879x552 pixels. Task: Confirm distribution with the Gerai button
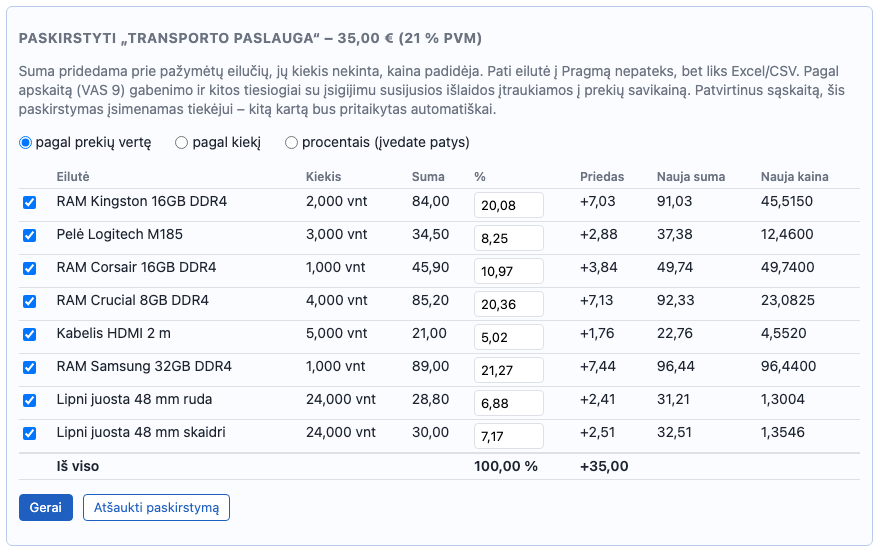[46, 508]
